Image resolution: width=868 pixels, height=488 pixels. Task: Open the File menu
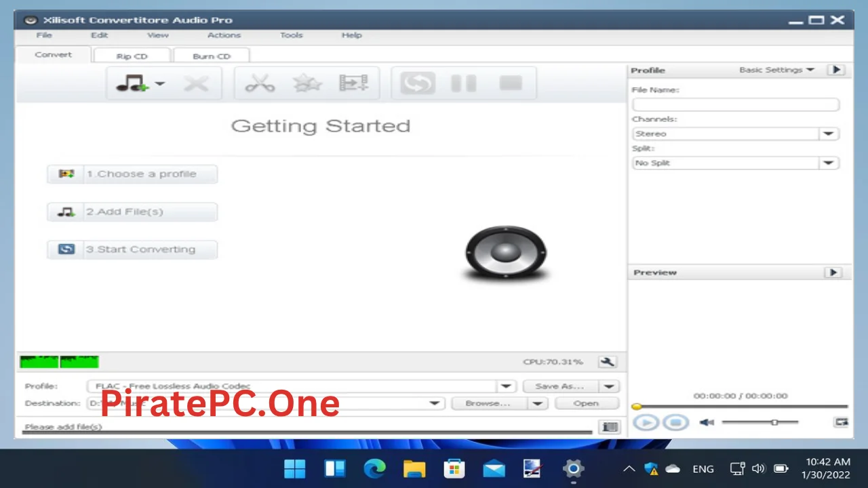pyautogui.click(x=44, y=35)
